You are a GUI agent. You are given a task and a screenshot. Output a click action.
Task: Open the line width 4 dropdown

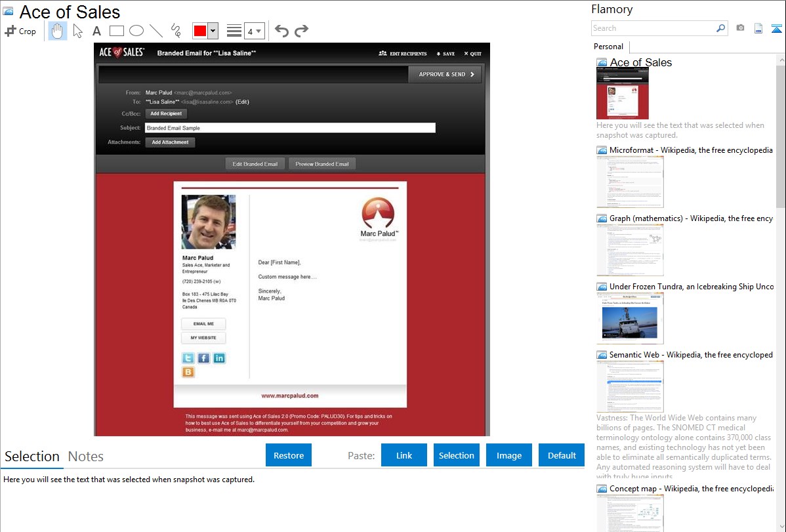(255, 31)
